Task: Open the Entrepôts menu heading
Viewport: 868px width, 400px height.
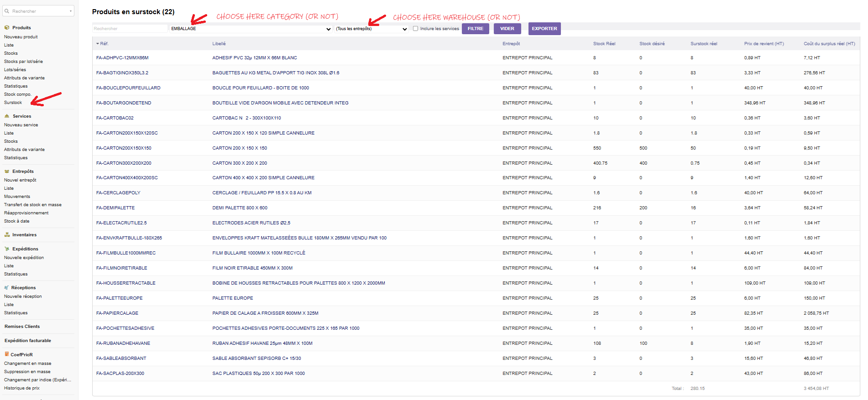Action: (23, 171)
